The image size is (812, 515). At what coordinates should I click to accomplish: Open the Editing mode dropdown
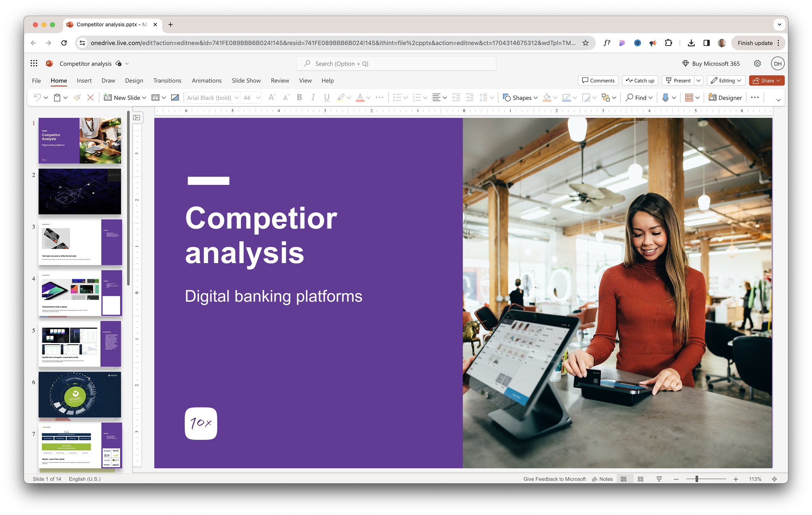click(x=726, y=81)
